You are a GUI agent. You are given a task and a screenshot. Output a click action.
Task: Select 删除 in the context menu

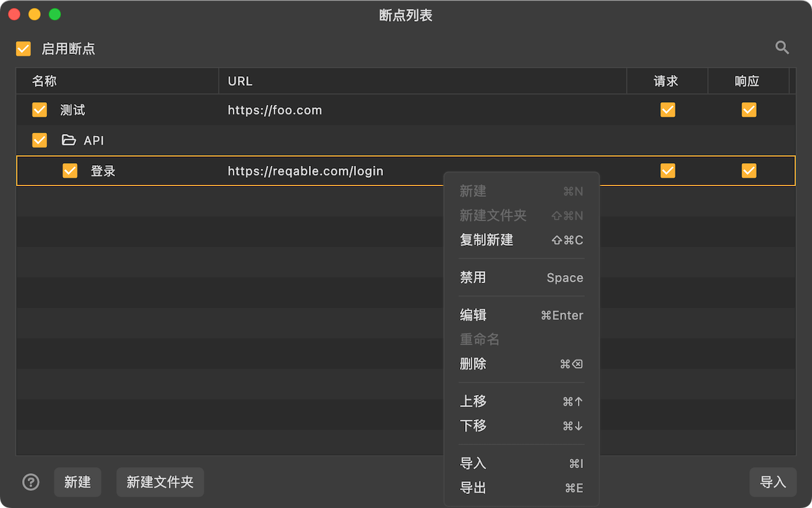point(521,364)
